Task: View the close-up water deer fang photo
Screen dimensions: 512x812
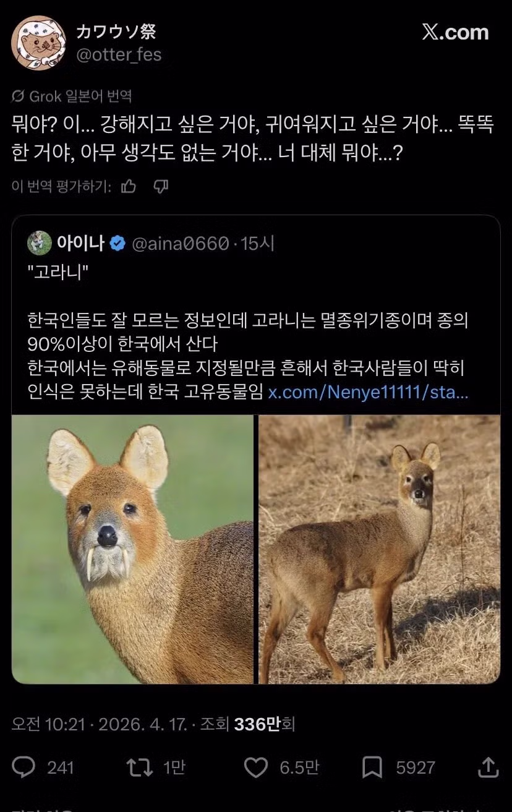Action: pyautogui.click(x=132, y=549)
